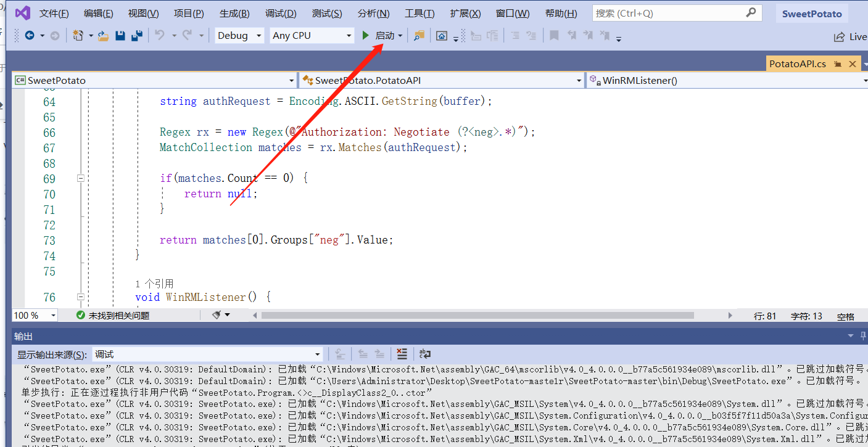Pin the output panel with pushpin icon

click(863, 336)
